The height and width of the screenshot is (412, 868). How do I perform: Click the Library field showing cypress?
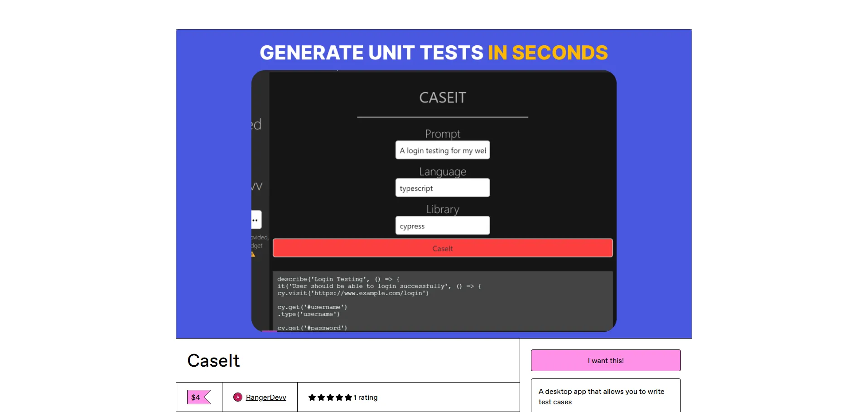click(443, 226)
